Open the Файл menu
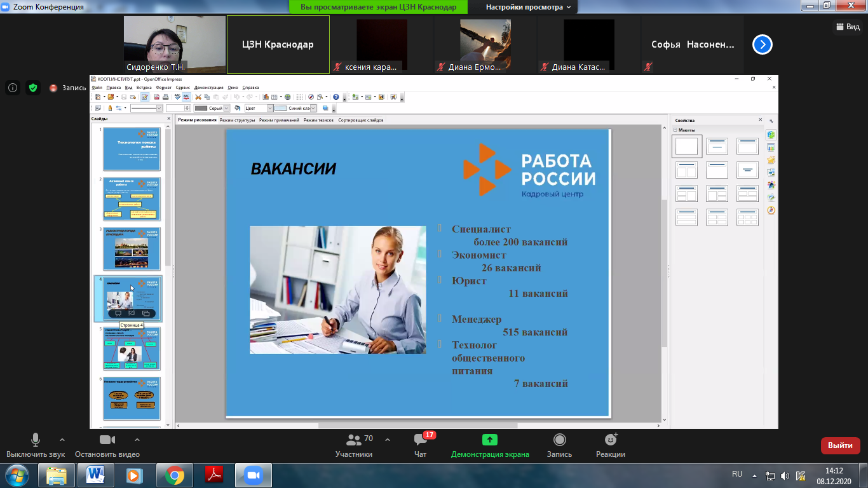The width and height of the screenshot is (868, 488). pos(97,87)
